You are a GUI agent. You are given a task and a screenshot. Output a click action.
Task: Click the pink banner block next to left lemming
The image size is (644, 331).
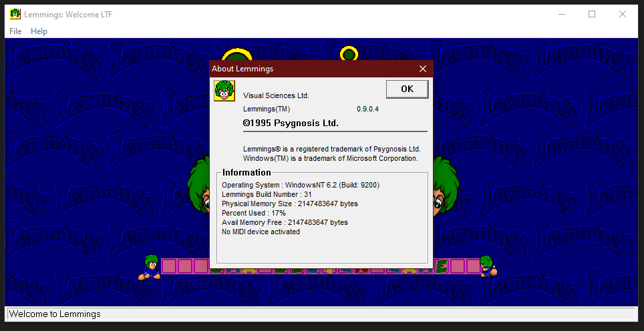pyautogui.click(x=169, y=266)
